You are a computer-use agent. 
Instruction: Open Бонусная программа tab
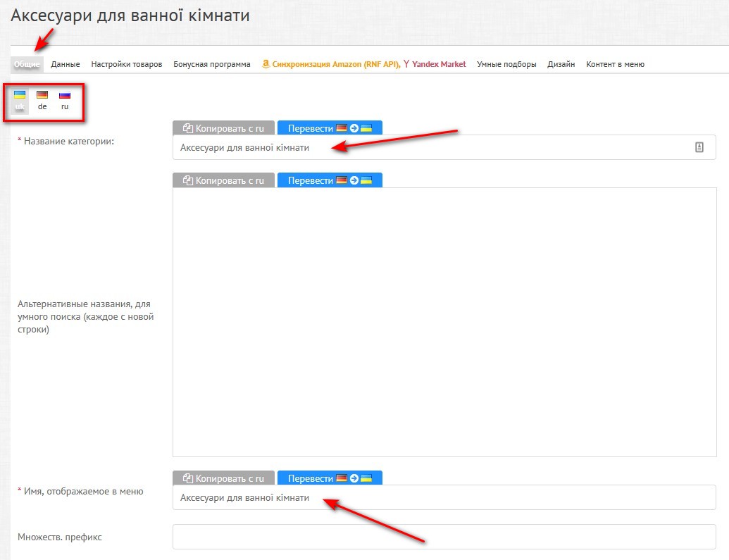pos(212,64)
